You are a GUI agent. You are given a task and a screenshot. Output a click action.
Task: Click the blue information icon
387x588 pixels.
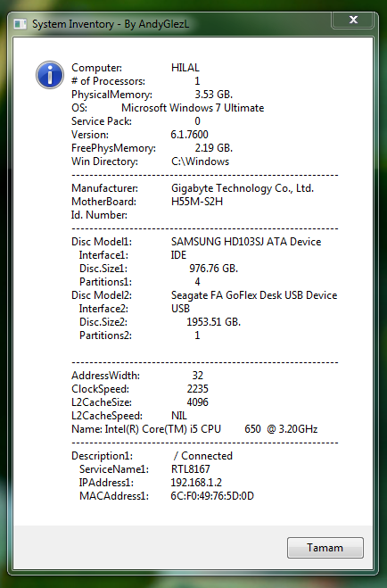point(50,75)
